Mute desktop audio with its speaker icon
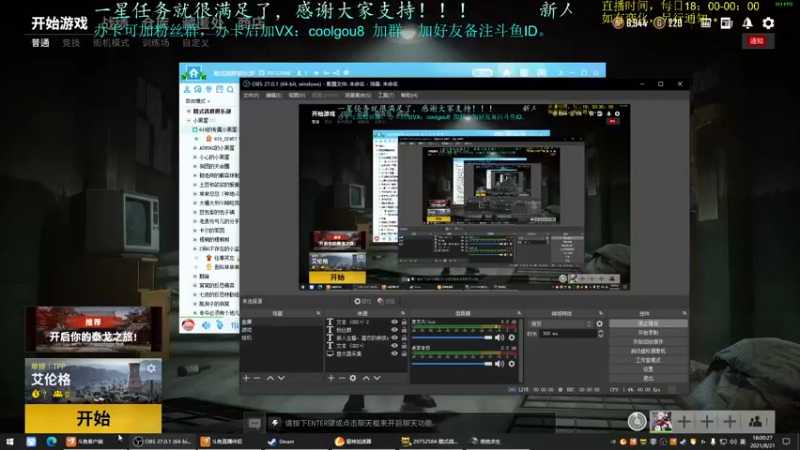Image resolution: width=800 pixels, height=450 pixels. tap(499, 364)
